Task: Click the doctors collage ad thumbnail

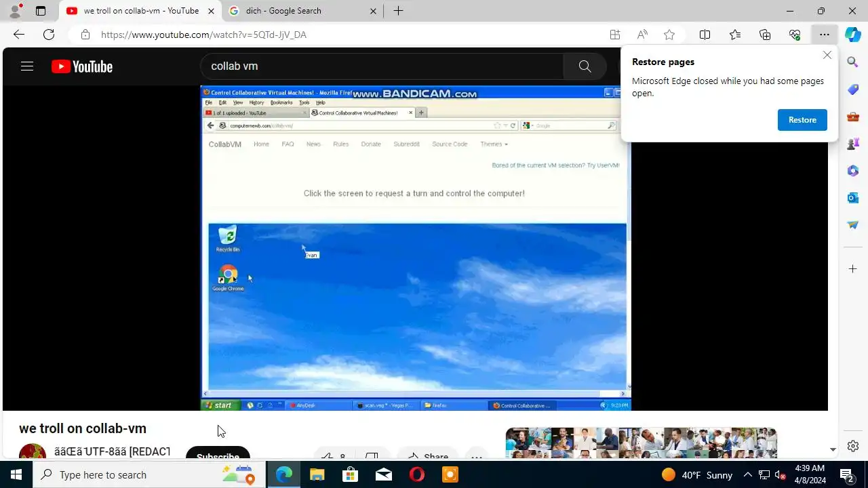Action: (641, 443)
